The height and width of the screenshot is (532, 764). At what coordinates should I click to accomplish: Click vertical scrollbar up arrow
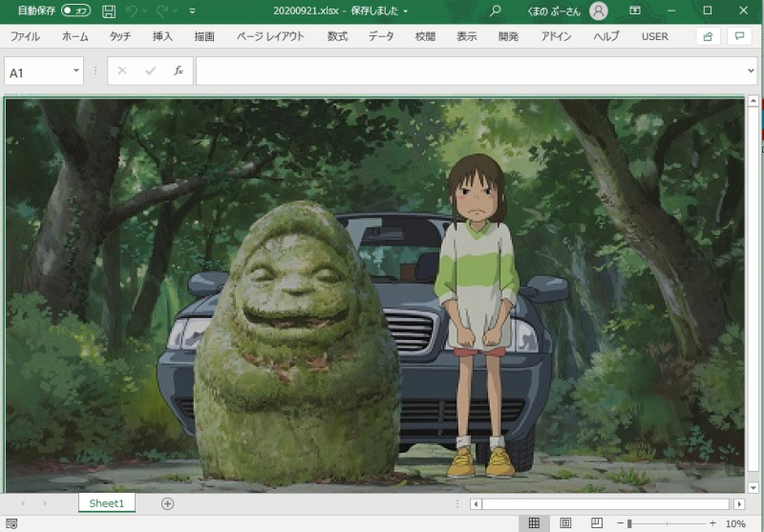click(753, 101)
